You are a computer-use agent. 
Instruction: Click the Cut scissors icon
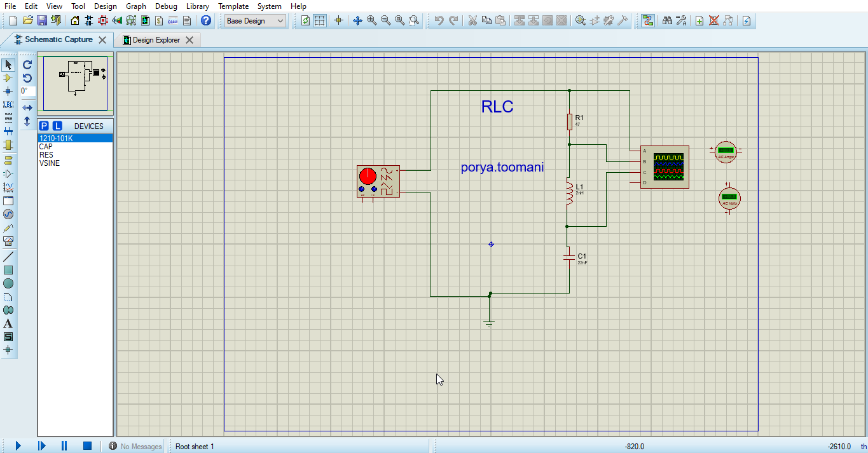point(472,20)
